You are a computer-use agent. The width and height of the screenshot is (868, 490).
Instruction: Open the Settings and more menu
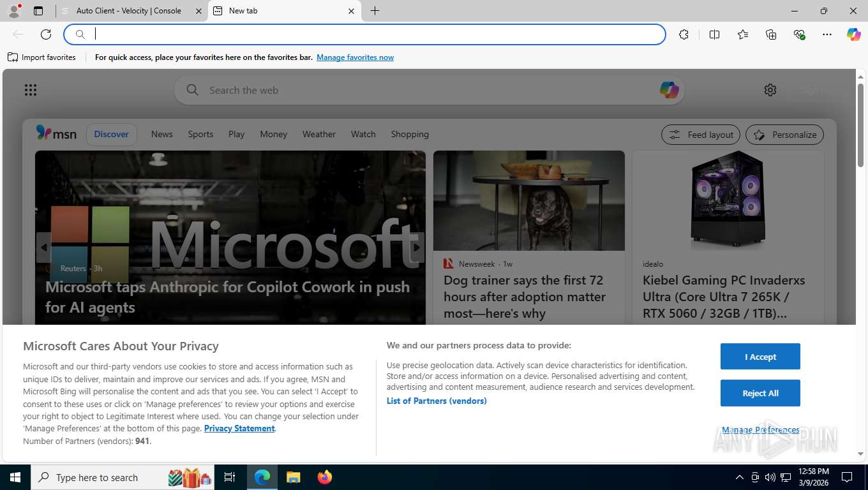tap(827, 34)
